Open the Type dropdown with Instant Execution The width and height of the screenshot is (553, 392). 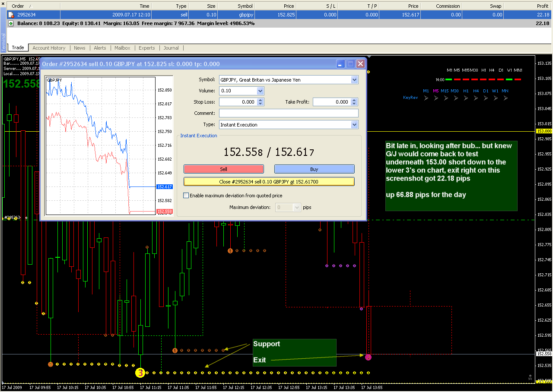point(355,125)
